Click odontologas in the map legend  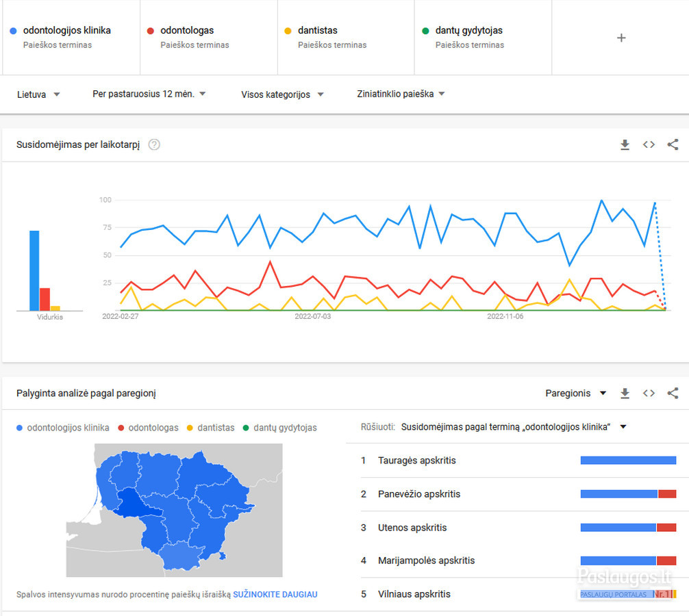[148, 428]
